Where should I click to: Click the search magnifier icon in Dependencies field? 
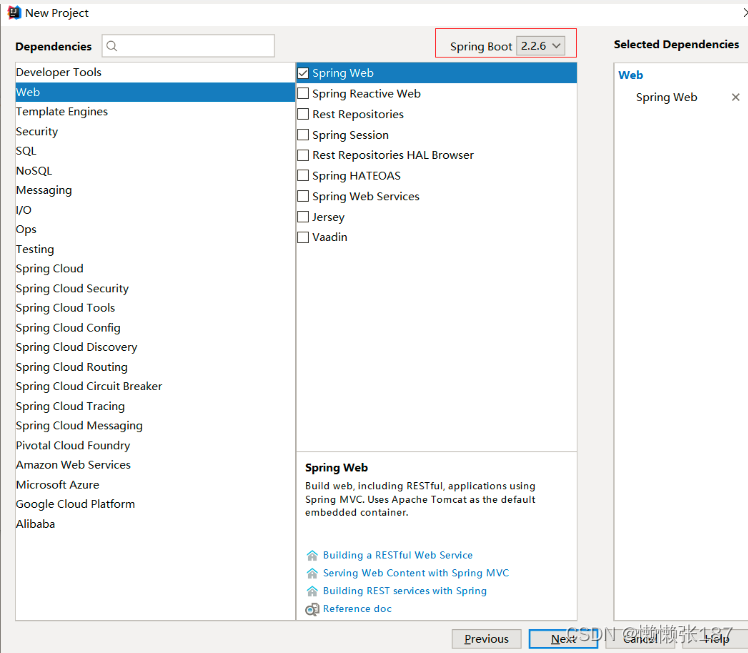112,46
